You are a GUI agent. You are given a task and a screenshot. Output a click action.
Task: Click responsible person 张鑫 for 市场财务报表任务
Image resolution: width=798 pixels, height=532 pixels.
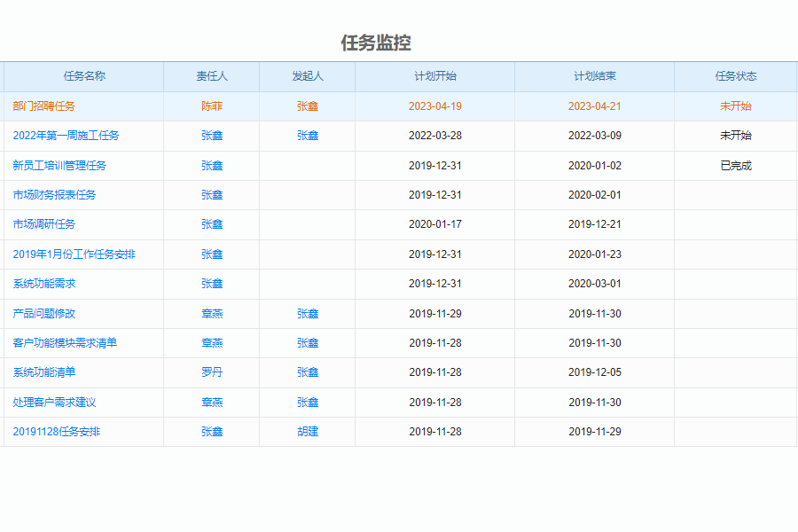click(212, 195)
